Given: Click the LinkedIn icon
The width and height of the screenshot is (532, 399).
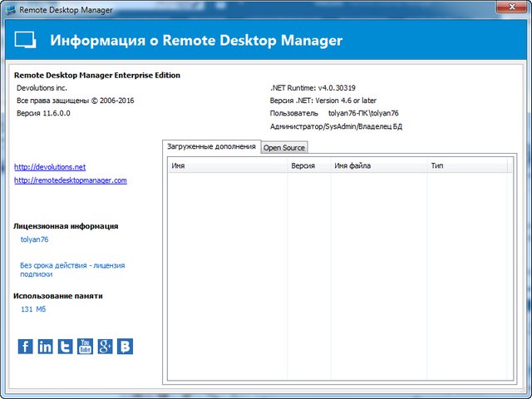Looking at the screenshot, I should tap(46, 347).
